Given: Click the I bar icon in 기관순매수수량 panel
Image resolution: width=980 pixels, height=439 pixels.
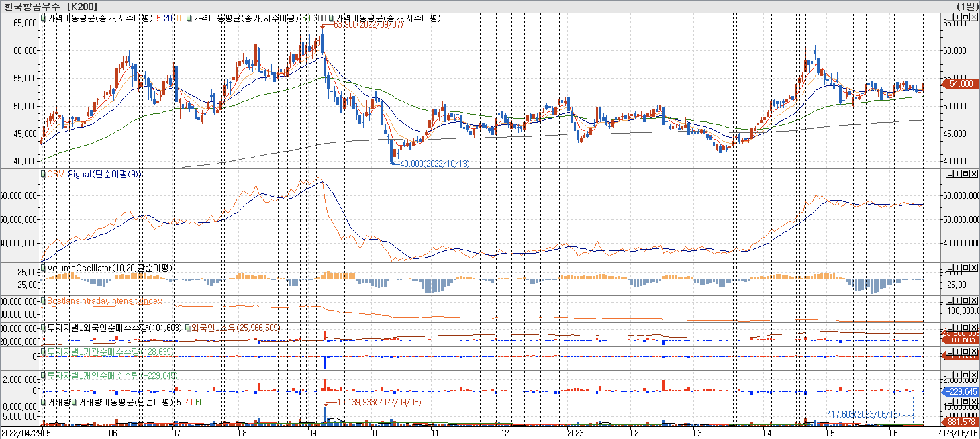Looking at the screenshot, I should coord(958,351).
